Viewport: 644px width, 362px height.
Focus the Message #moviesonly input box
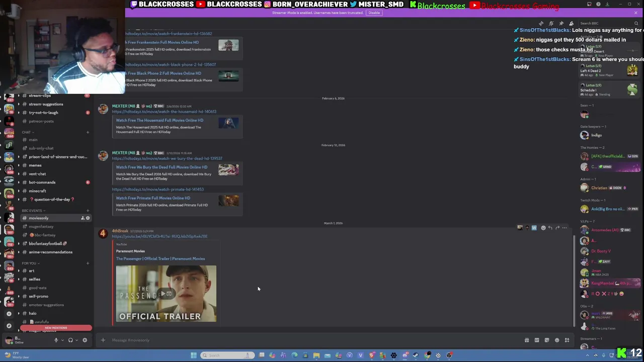[x=312, y=340]
